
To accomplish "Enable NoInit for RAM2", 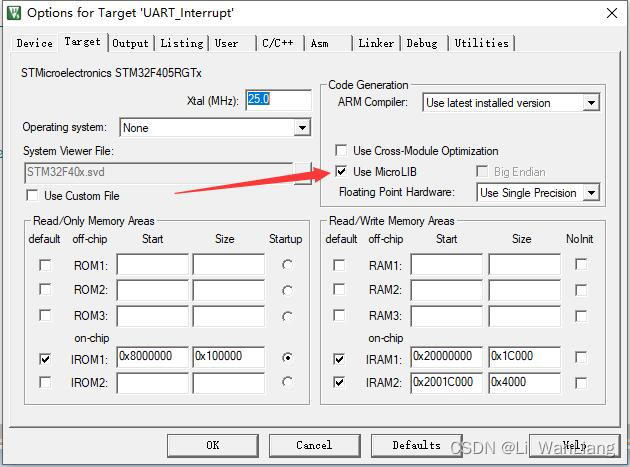I will (581, 290).
